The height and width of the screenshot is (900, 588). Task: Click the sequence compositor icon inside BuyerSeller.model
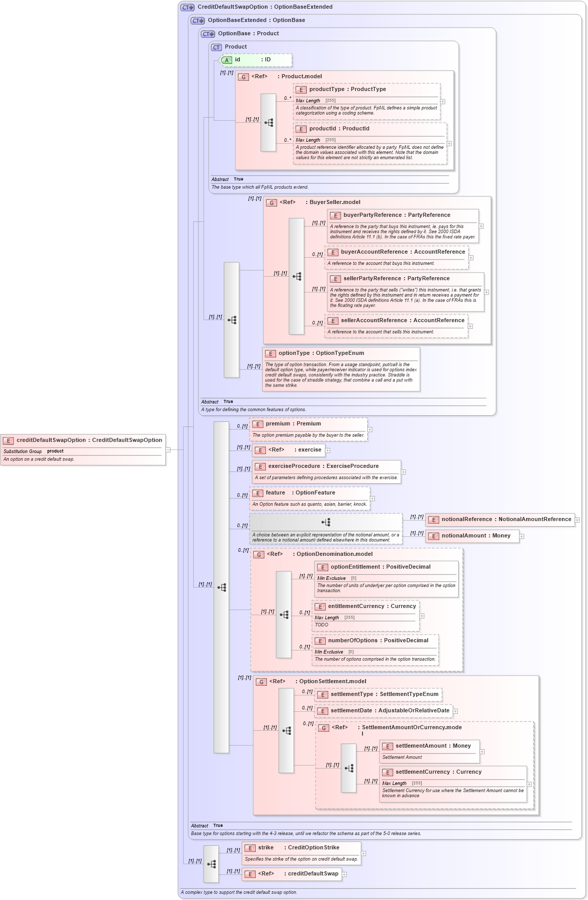(x=297, y=277)
